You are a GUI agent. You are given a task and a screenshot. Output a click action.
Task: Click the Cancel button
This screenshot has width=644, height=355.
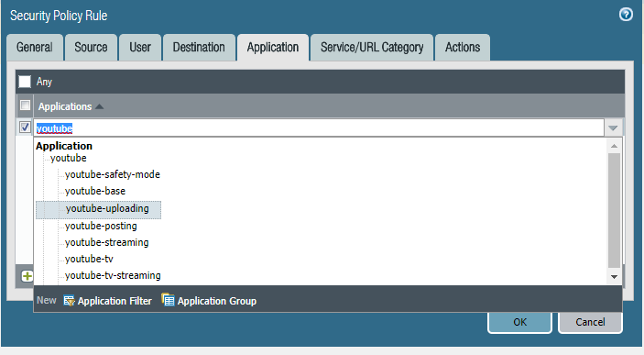tap(590, 322)
